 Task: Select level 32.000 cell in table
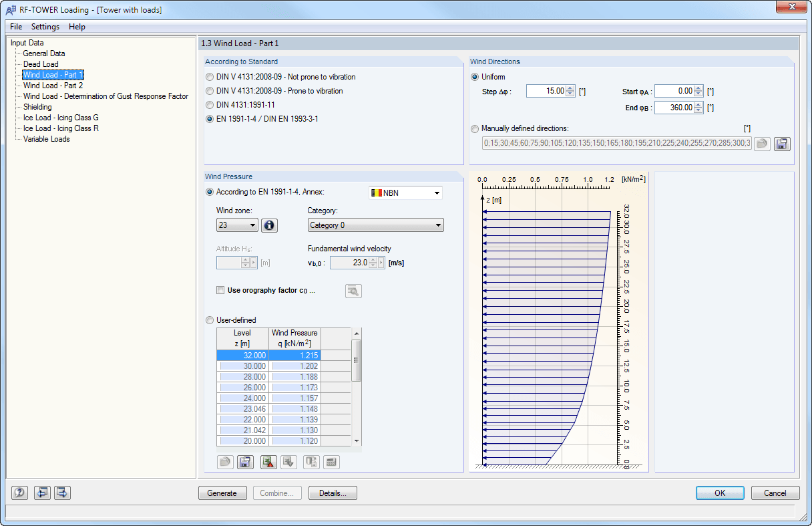[242, 356]
